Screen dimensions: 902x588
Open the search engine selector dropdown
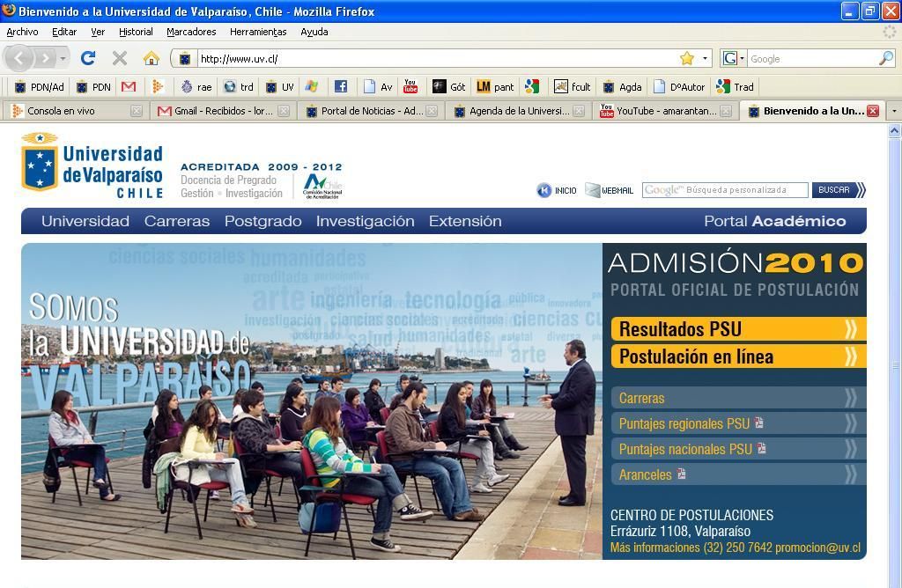tap(733, 58)
